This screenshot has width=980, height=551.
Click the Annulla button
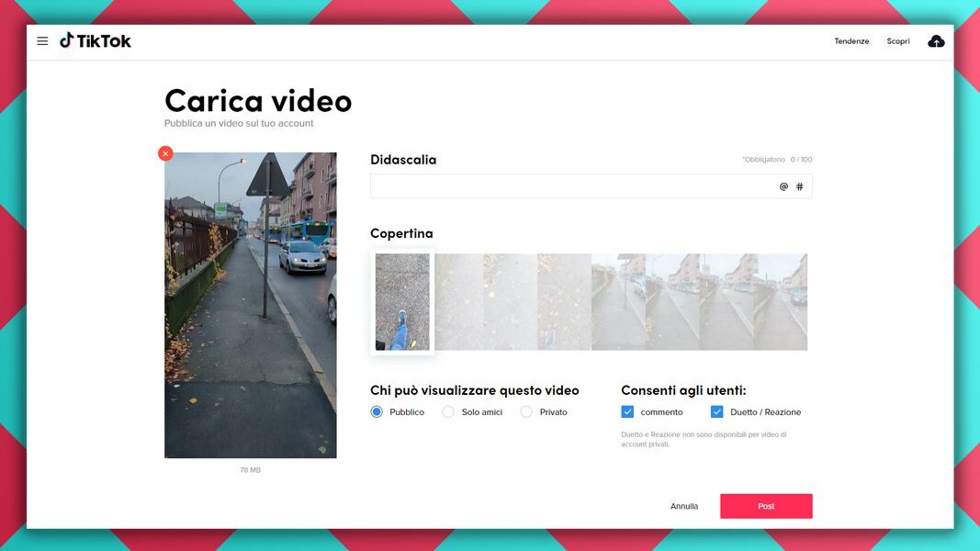pos(684,506)
